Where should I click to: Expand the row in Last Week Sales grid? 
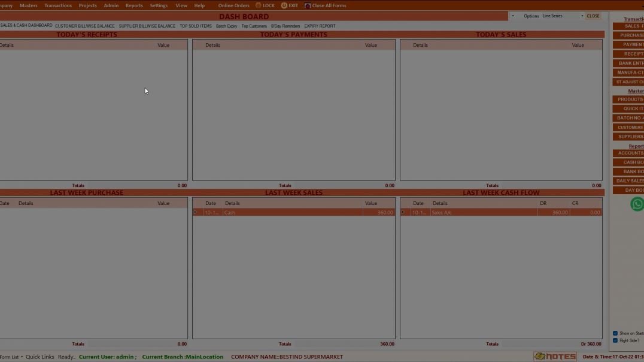(x=195, y=212)
